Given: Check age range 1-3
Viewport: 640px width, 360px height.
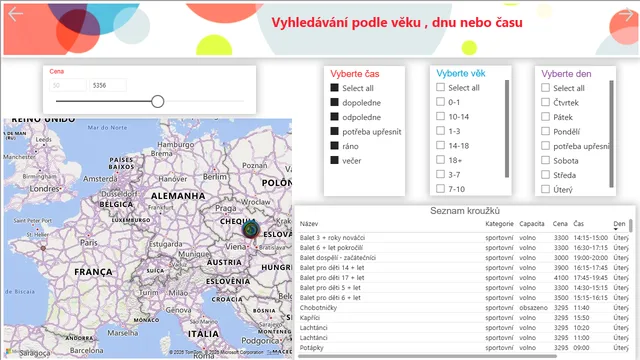Looking at the screenshot, I should coord(440,131).
